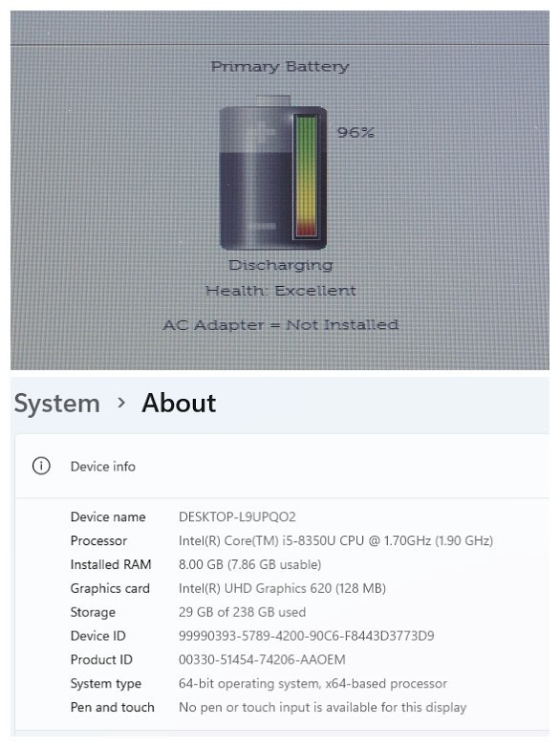Click the 96% battery percentage
Screen dimensions: 560x747
click(355, 132)
